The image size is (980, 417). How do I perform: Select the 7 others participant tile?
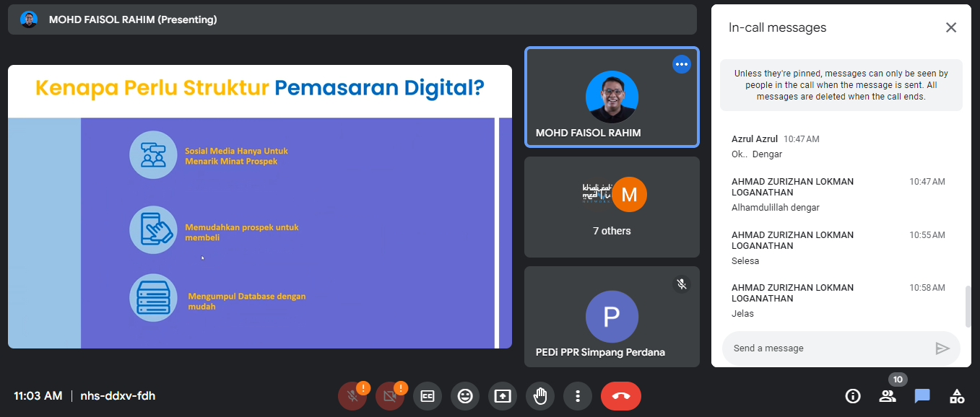click(x=612, y=207)
